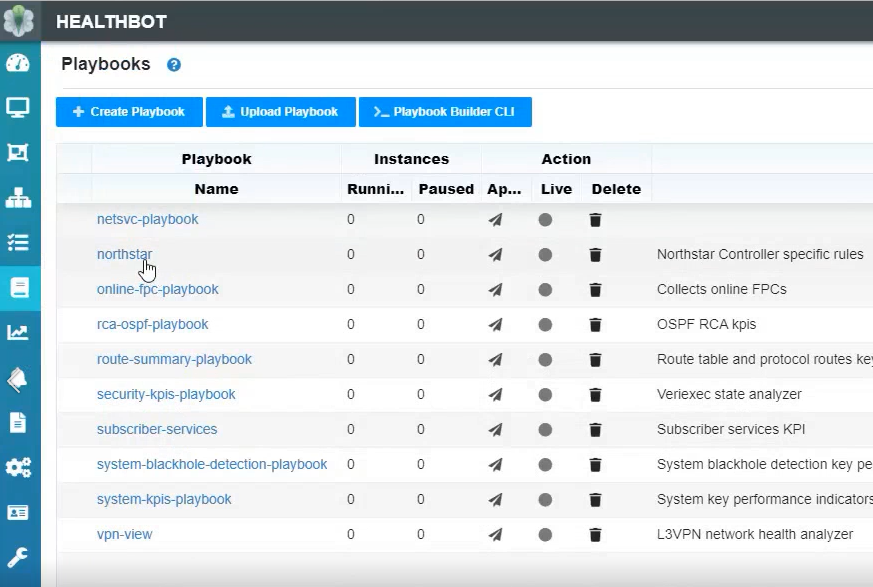Open the wrench icon in sidebar
873x587 pixels.
click(x=18, y=557)
